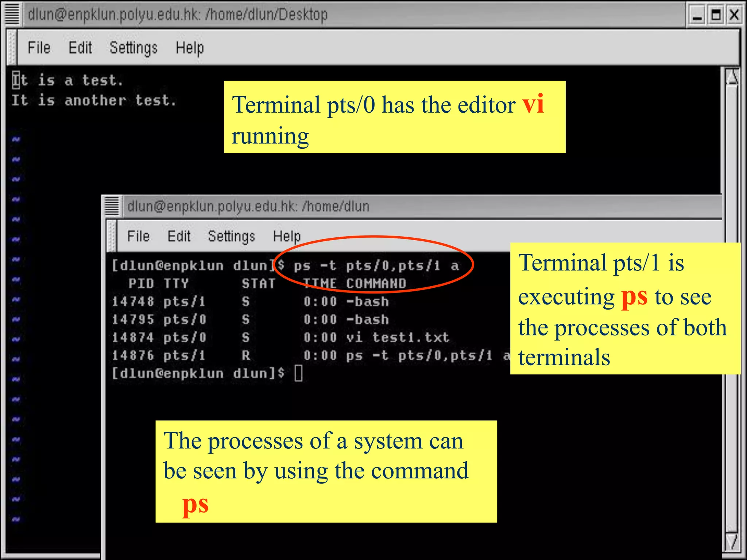Viewport: 747px width, 560px height.
Task: Open Edit menu in Desktop terminal window
Action: [80, 48]
